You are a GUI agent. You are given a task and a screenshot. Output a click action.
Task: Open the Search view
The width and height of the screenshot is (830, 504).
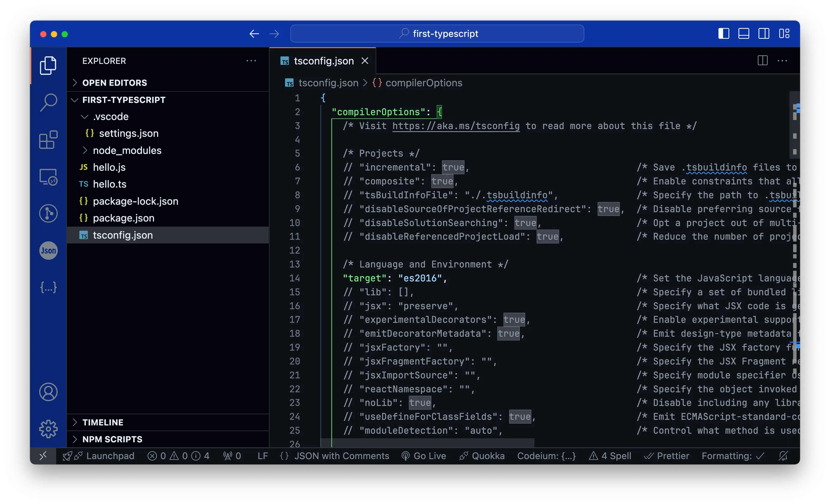pos(48,102)
